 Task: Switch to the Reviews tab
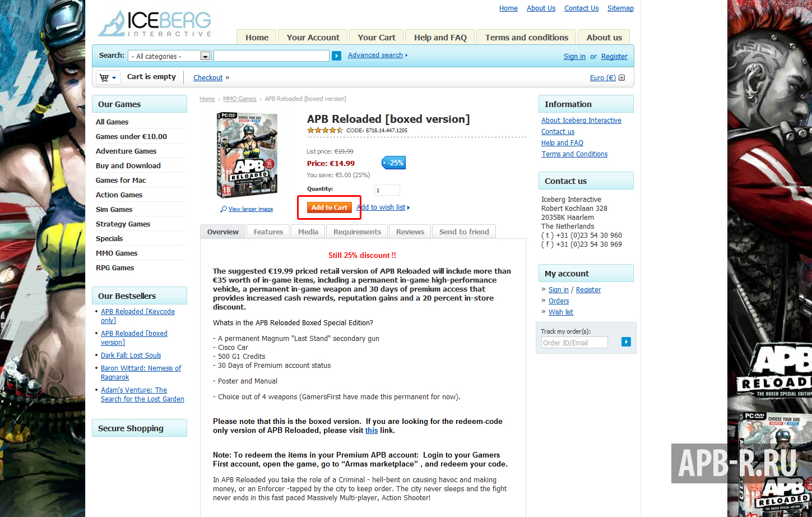click(x=410, y=232)
